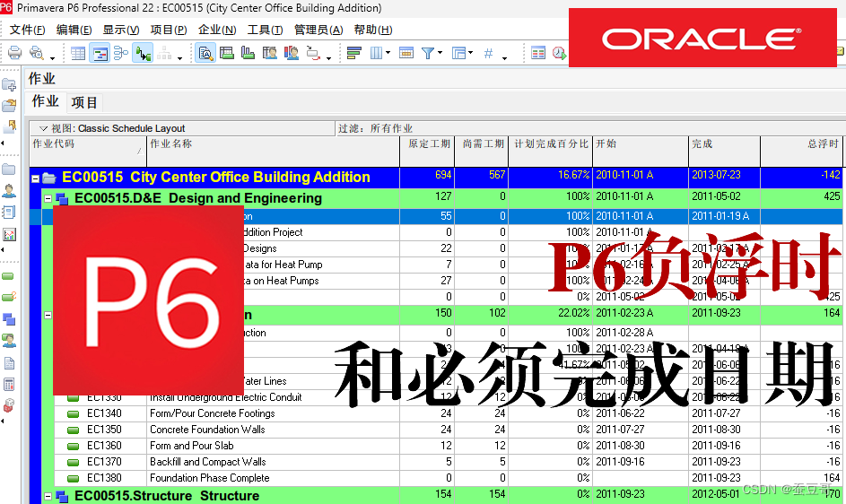Open 编辑(E) menu
This screenshot has height=504, width=846.
[74, 30]
